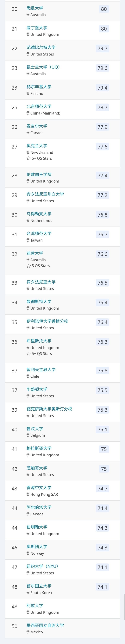The width and height of the screenshot is (125, 644).
Task: Click the star icon under 布里斯托大学
Action: coord(29,354)
